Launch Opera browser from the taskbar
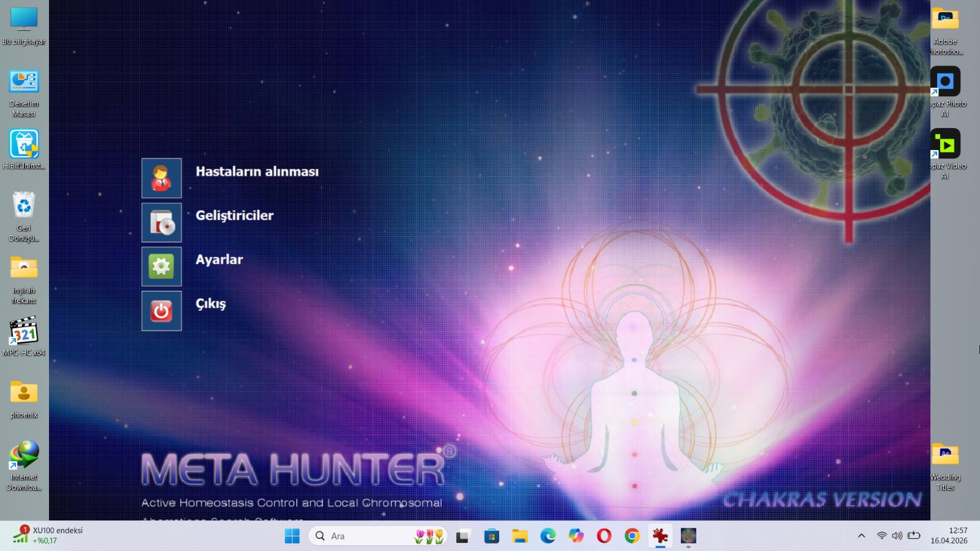This screenshot has width=980, height=551. [604, 536]
